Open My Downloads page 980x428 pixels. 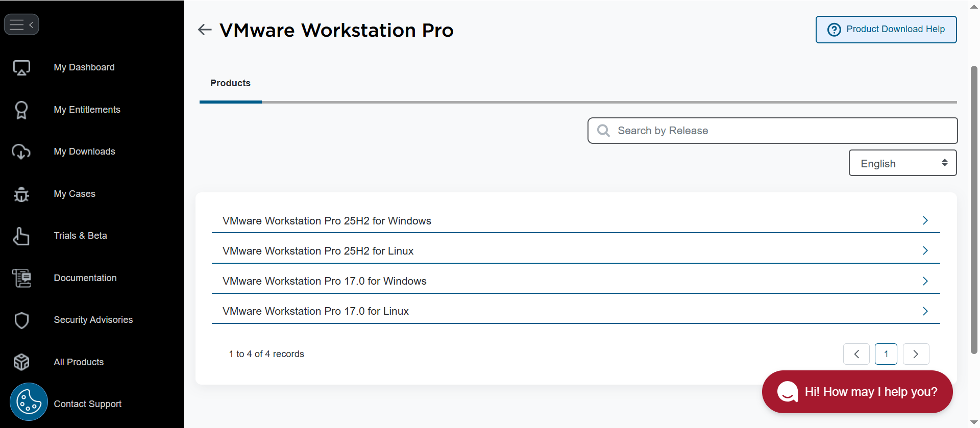[x=85, y=152]
